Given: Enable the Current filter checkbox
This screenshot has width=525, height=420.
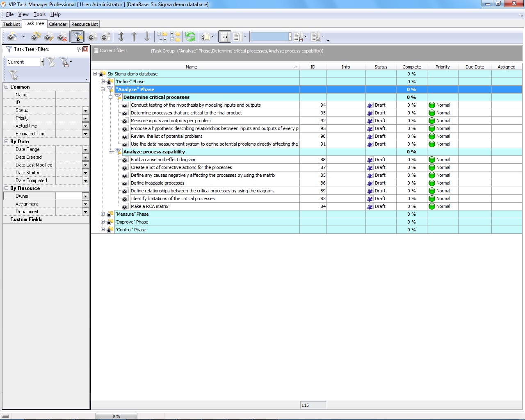Looking at the screenshot, I should [x=96, y=51].
